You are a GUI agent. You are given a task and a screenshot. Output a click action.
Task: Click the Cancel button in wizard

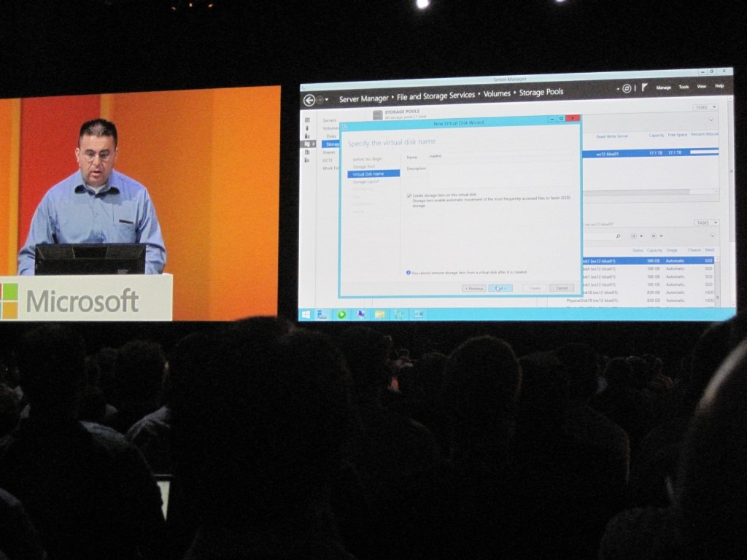point(562,287)
